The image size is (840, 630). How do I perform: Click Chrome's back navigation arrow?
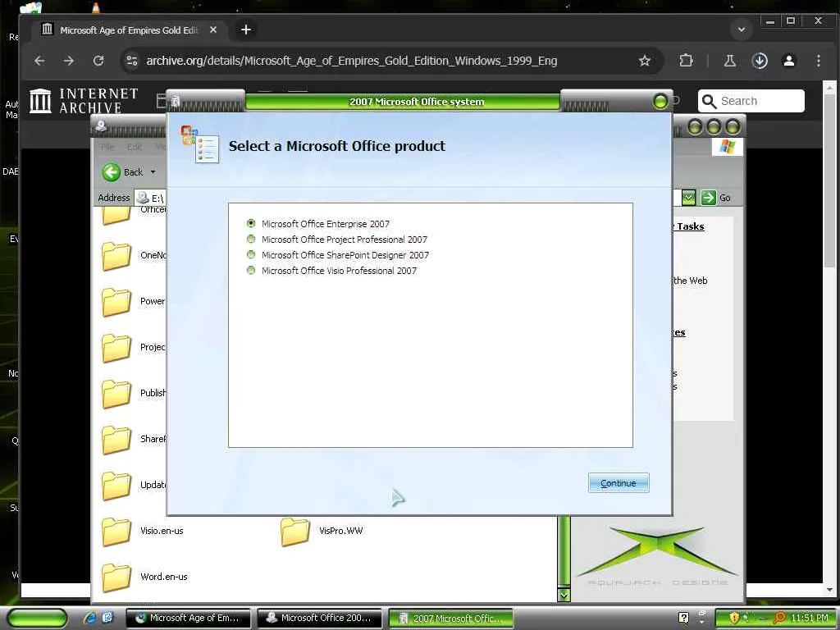coord(39,61)
